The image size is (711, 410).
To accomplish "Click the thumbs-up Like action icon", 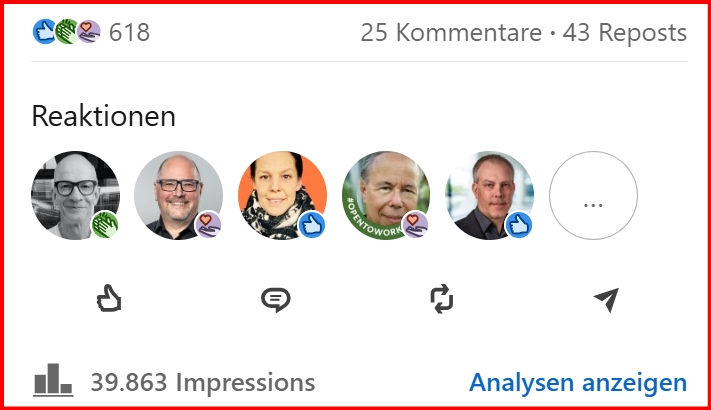I will click(x=109, y=298).
